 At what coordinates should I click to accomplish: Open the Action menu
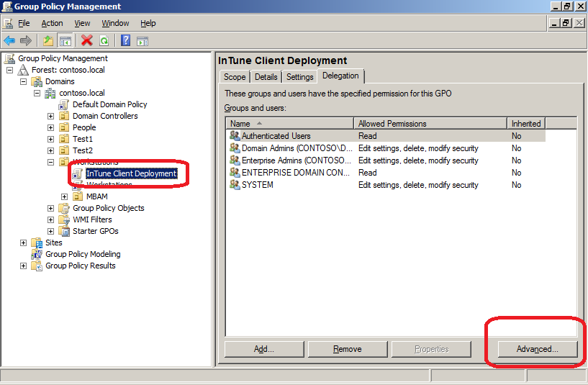pyautogui.click(x=52, y=23)
